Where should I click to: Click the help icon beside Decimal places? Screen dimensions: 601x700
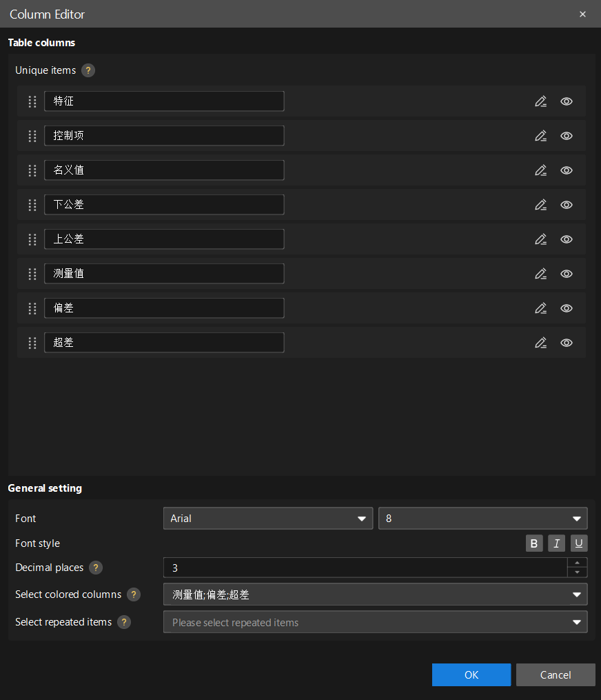95,567
